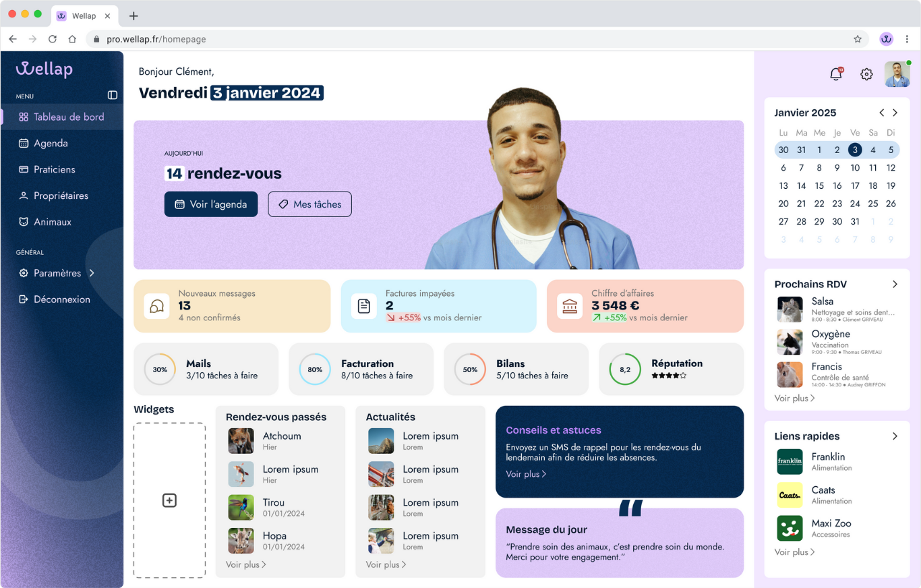Click the Facturation 80% progress ring

315,370
